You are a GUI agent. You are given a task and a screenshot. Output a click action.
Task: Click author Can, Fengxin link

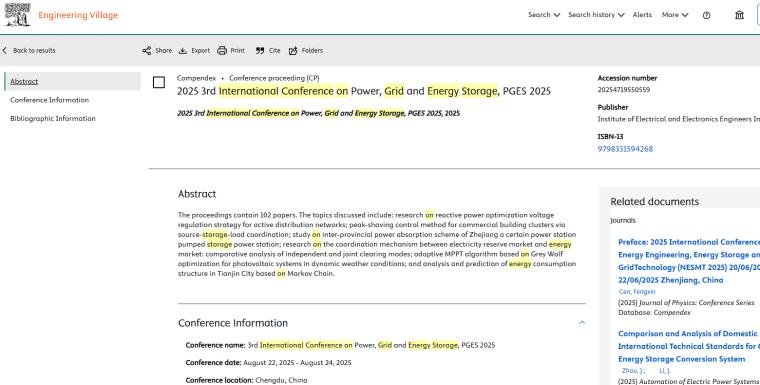tap(637, 292)
